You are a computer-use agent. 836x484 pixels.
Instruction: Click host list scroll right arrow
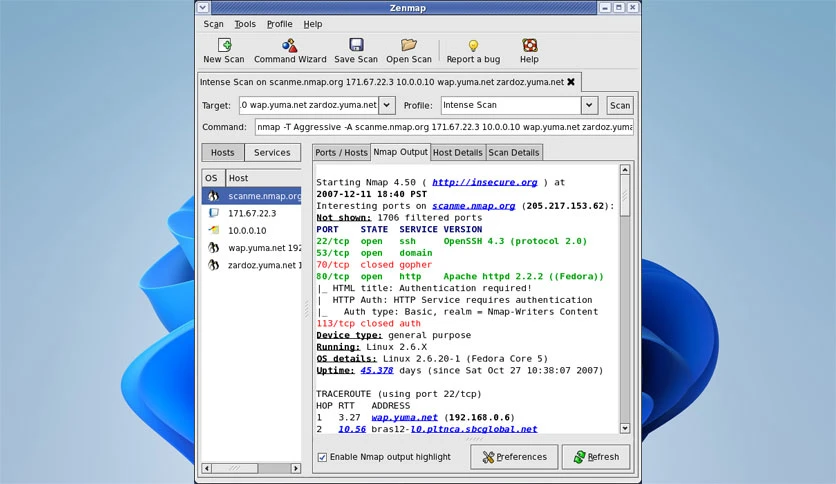click(x=295, y=468)
